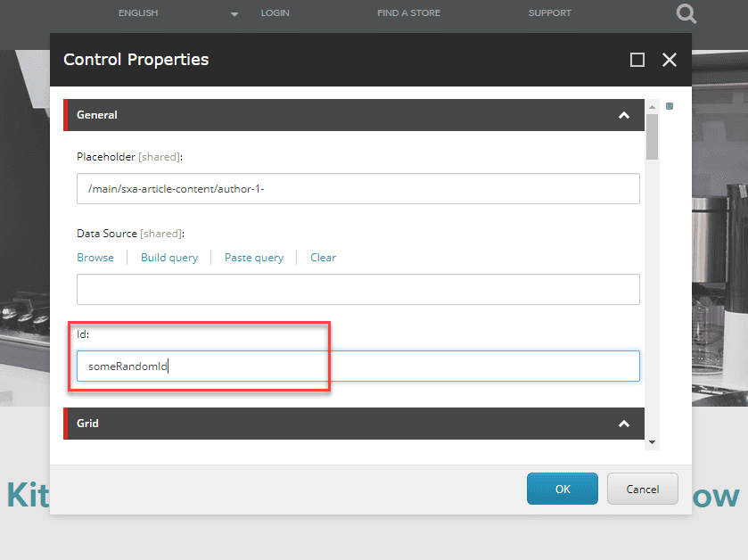Screen dimensions: 748x560
Task: Click the dialog's vertical scrollbar thumb
Action: click(653, 136)
